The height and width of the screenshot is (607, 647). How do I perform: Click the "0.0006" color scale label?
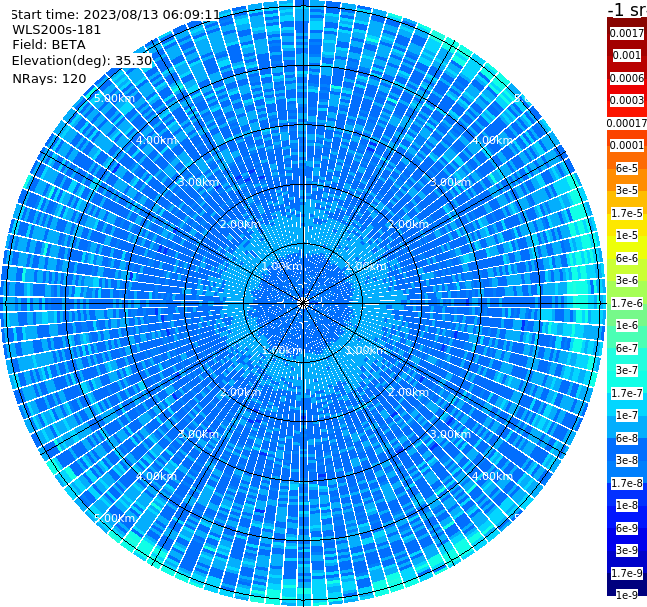(627, 78)
